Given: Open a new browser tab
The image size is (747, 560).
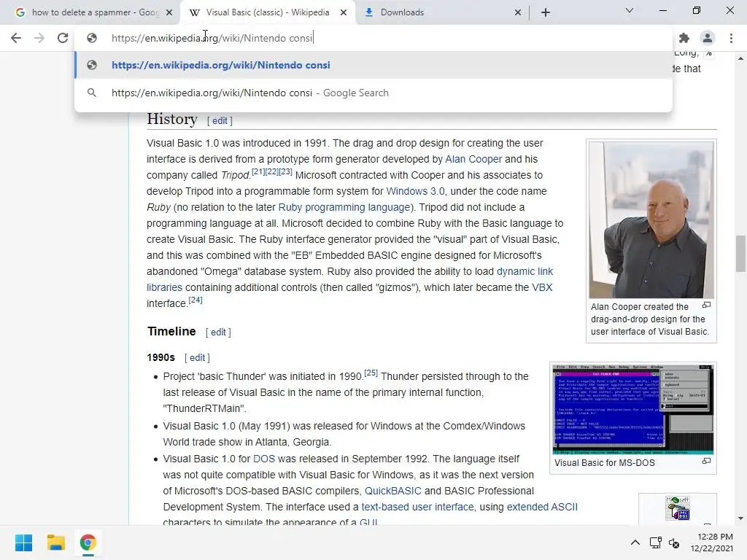Looking at the screenshot, I should pyautogui.click(x=546, y=12).
